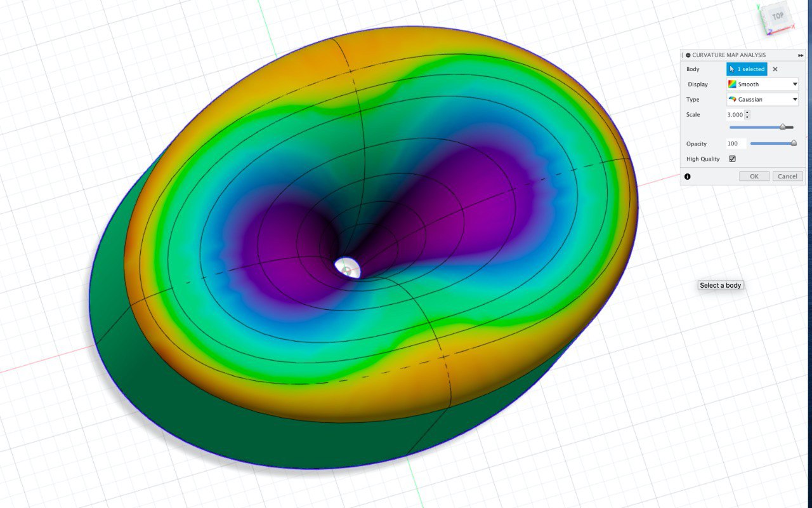Toggle the High Quality checkbox

click(x=732, y=159)
